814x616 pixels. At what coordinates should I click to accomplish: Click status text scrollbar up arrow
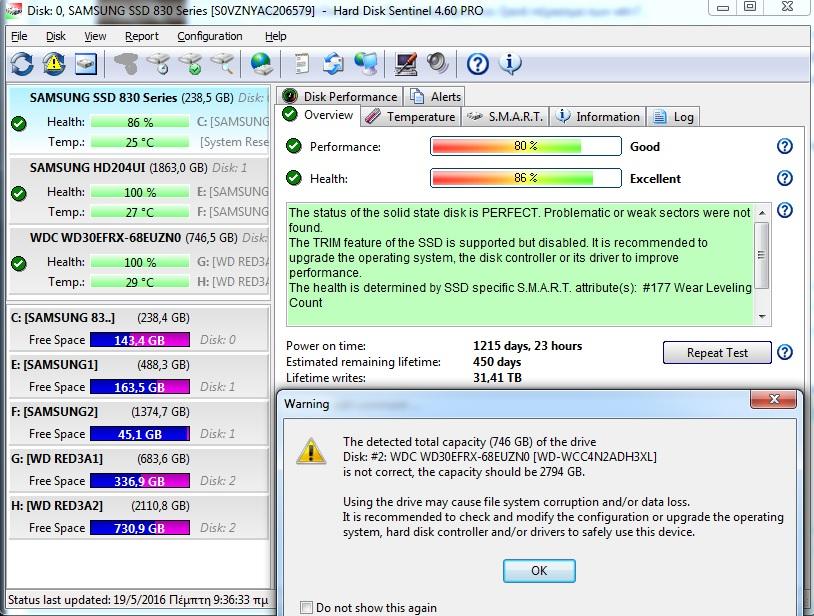click(762, 213)
